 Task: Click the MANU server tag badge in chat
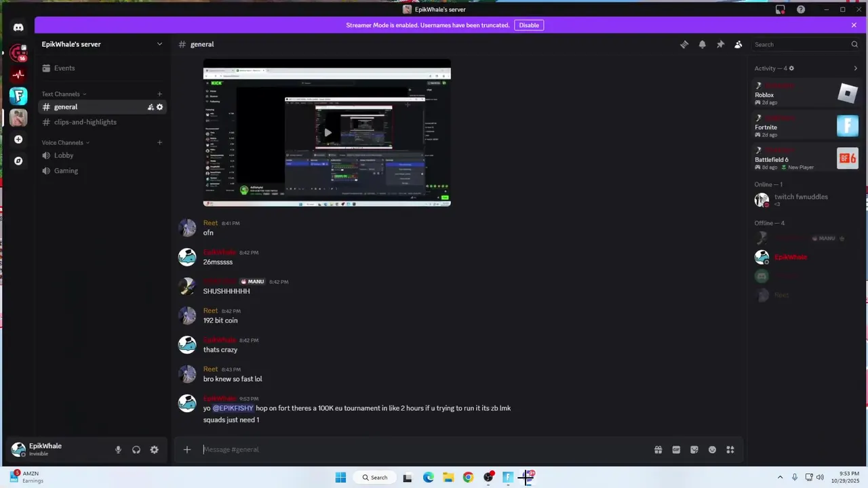[x=252, y=281]
